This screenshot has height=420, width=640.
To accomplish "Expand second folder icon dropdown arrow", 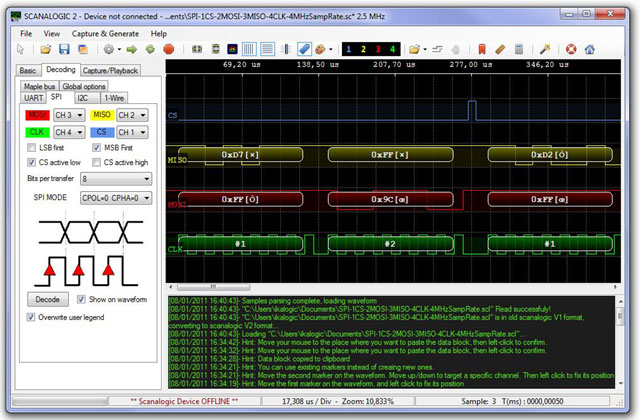I will pyautogui.click(x=425, y=49).
